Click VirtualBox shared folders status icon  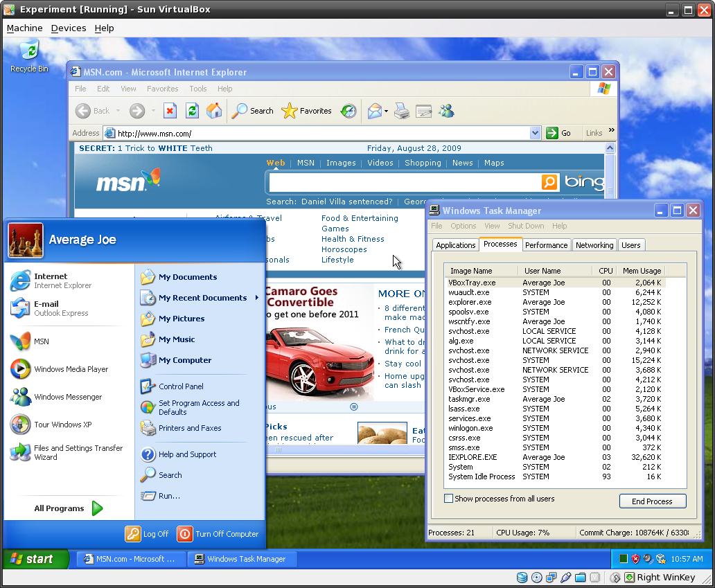580,578
